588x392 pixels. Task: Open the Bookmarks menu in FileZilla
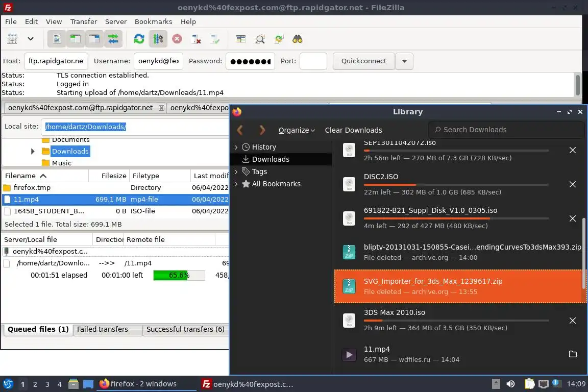click(x=153, y=21)
